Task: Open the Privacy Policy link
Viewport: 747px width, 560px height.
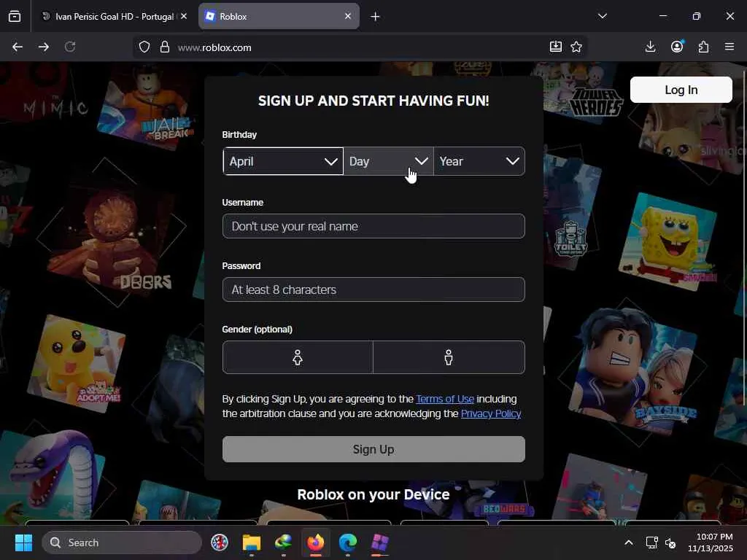Action: 491,414
